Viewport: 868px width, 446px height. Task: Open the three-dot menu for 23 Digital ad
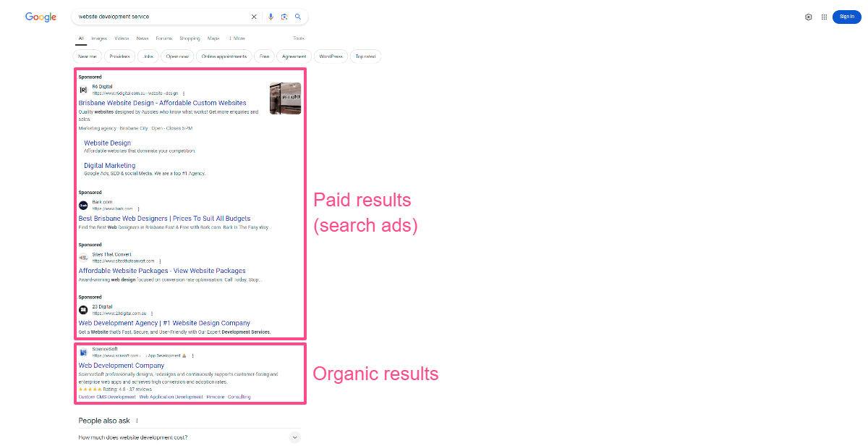pyautogui.click(x=153, y=313)
